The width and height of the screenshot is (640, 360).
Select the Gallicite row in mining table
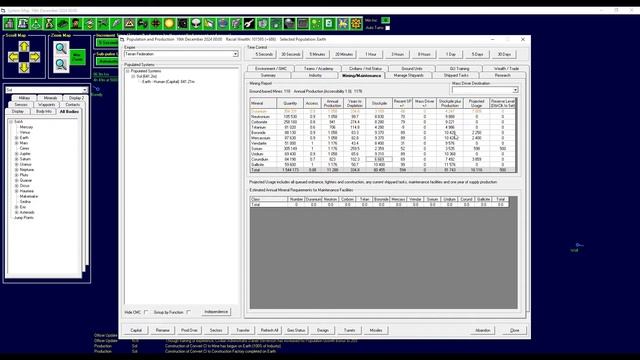[382, 164]
